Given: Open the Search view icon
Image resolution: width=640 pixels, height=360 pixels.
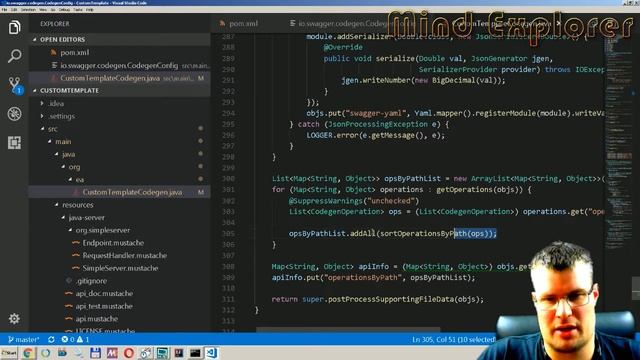Looking at the screenshot, I should click(14, 56).
